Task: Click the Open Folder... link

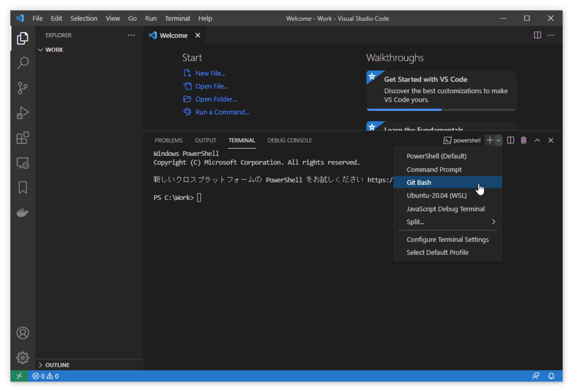Action: (216, 99)
